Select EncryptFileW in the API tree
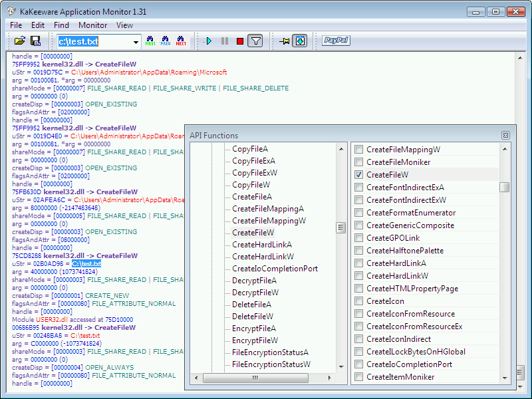The height and width of the screenshot is (399, 532). click(x=255, y=340)
